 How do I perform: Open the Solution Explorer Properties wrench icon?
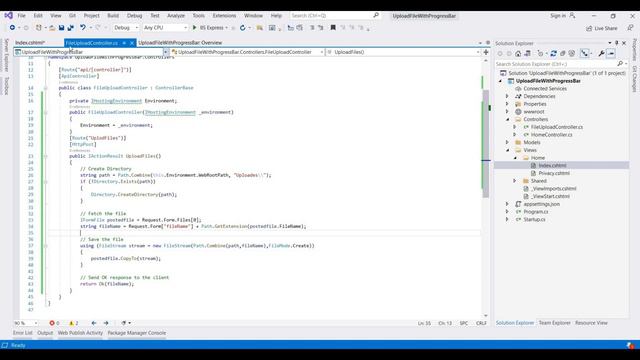pos(601,53)
